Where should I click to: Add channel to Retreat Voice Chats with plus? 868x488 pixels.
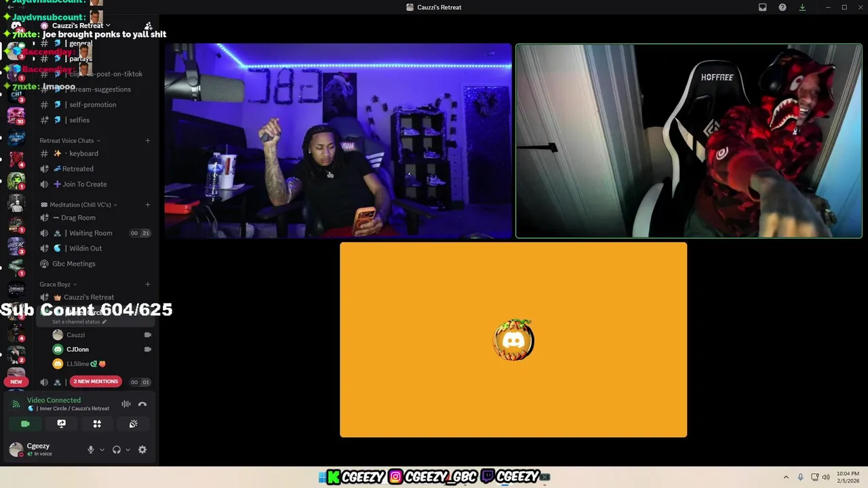[148, 140]
